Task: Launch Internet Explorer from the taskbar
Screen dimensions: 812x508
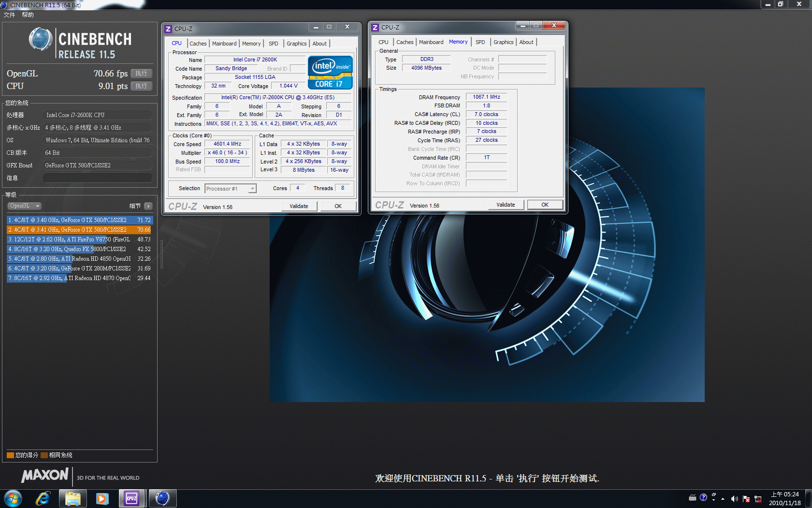Action: [43, 498]
